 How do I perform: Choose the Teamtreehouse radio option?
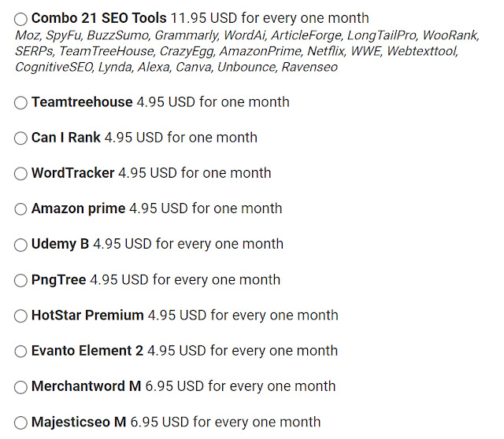(21, 103)
